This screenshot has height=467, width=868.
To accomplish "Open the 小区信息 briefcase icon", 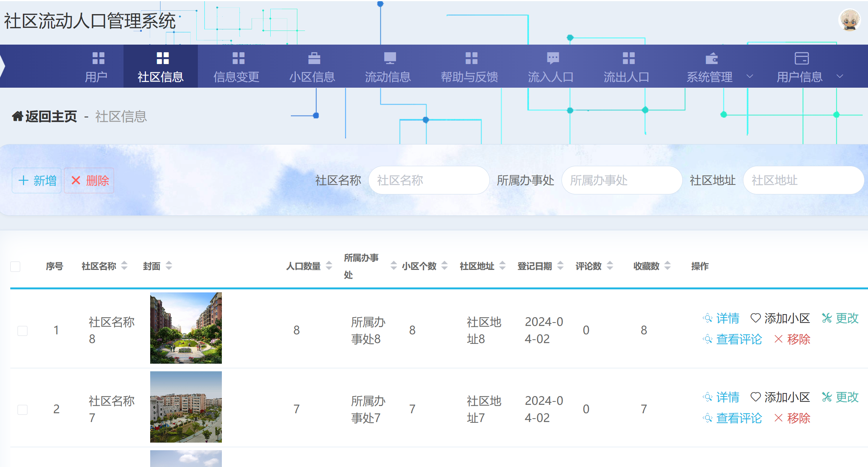I will tap(314, 58).
